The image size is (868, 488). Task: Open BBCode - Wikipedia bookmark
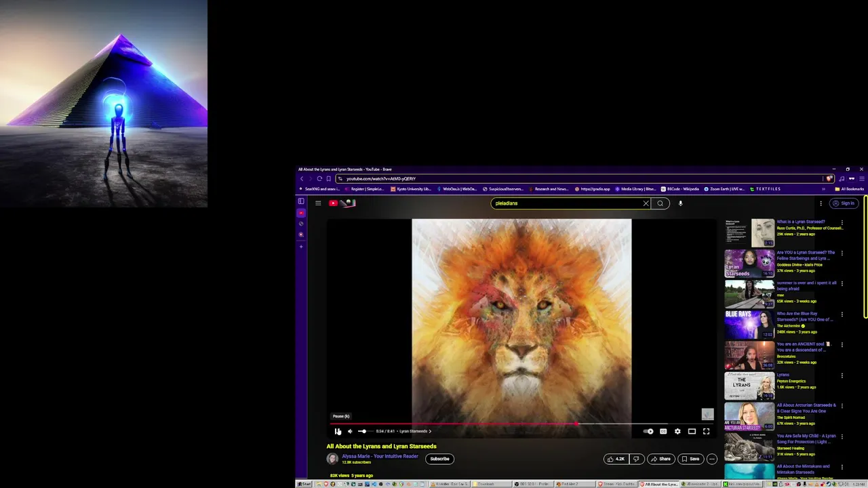click(680, 189)
